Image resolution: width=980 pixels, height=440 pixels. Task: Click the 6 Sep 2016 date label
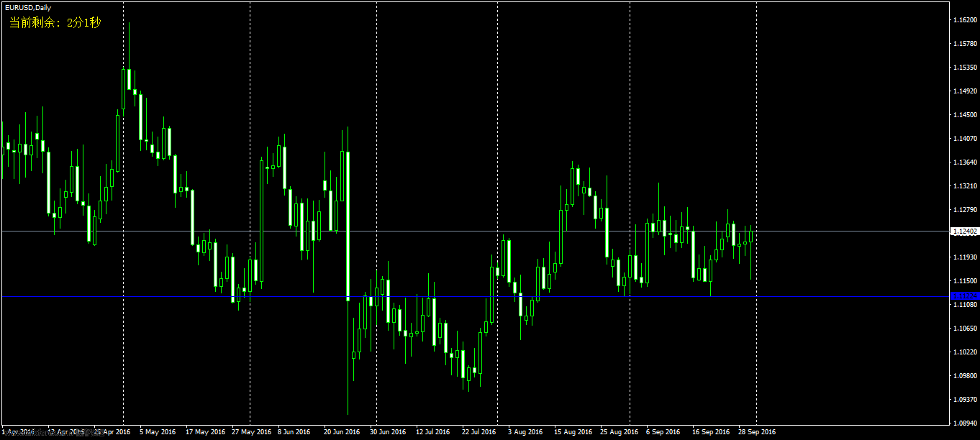pos(663,433)
